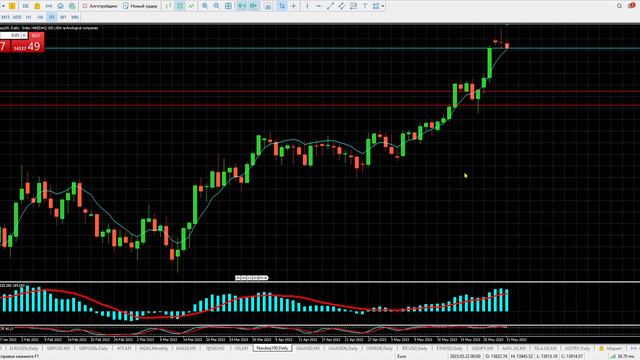Image resolution: width=640 pixels, height=360 pixels.
Task: Click the tile windows grid icon
Action: click(228, 6)
